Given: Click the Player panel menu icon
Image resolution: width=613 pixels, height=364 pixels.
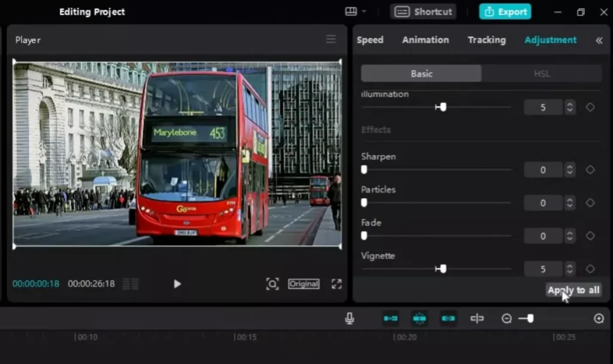Looking at the screenshot, I should (x=331, y=39).
